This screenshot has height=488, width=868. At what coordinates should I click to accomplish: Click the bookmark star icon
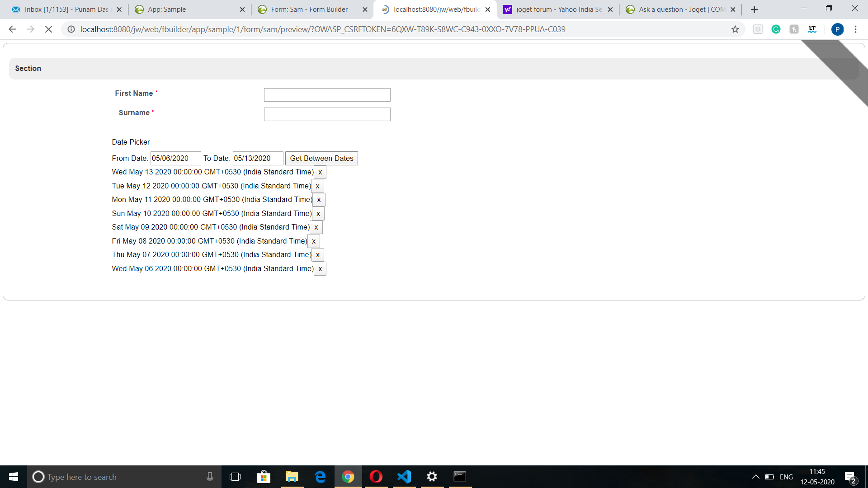tap(735, 29)
